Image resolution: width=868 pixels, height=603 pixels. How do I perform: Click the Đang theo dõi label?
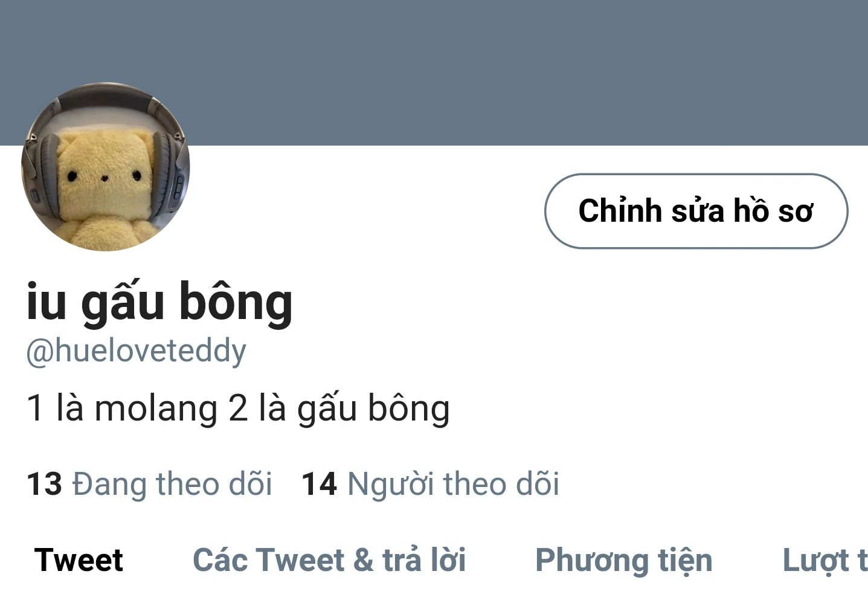[172, 484]
